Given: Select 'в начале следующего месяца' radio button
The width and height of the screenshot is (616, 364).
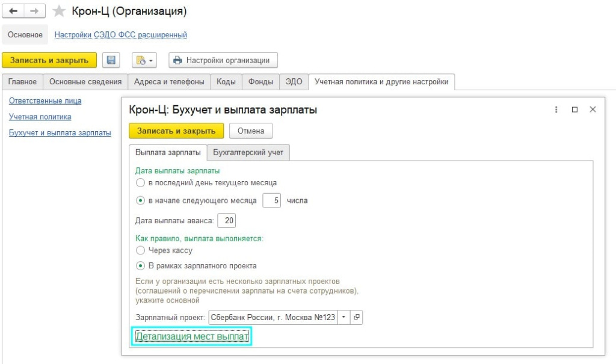Looking at the screenshot, I should [140, 200].
